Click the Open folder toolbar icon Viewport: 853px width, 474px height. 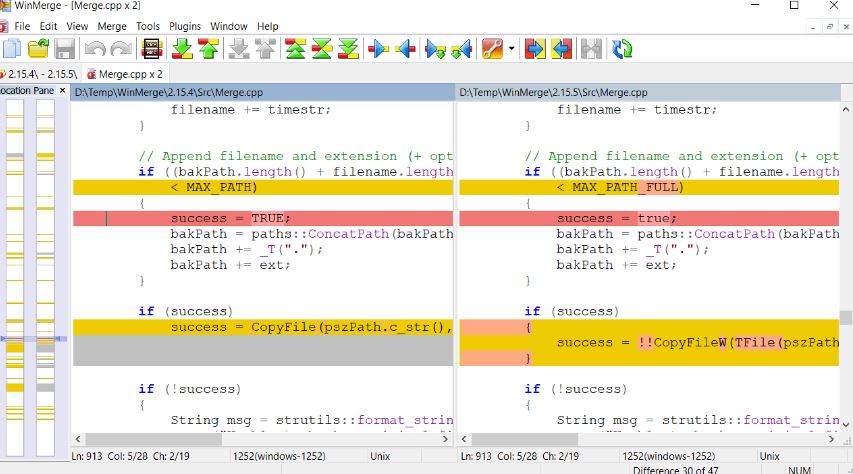coord(38,49)
